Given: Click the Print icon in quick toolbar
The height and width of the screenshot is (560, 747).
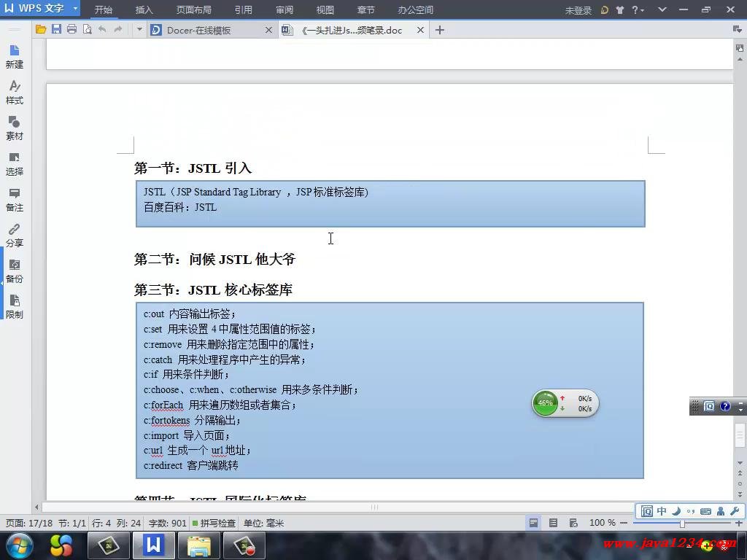Looking at the screenshot, I should pos(71,30).
